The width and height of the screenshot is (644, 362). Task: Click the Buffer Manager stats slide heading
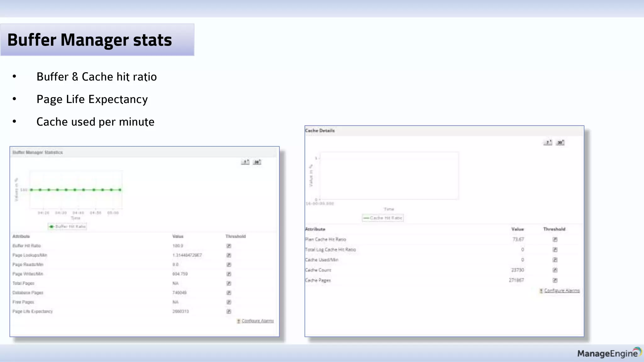90,40
